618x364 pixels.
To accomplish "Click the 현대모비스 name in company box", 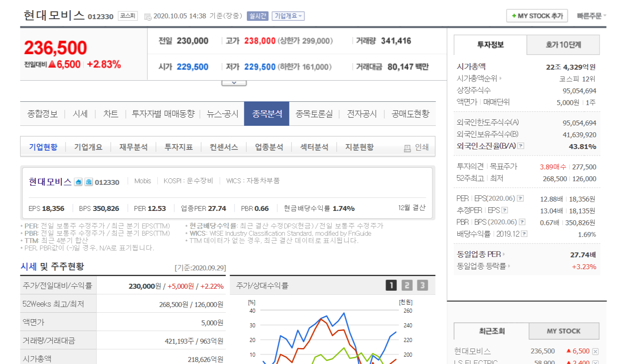I will tap(50, 182).
